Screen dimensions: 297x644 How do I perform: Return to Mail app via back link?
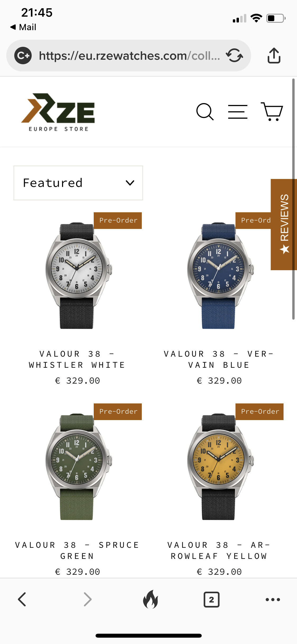pyautogui.click(x=23, y=27)
